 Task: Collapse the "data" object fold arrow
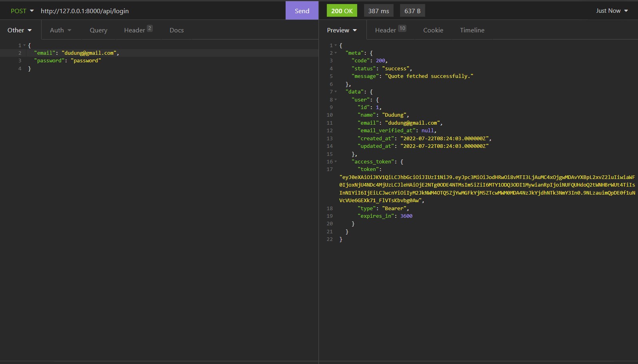tap(336, 92)
